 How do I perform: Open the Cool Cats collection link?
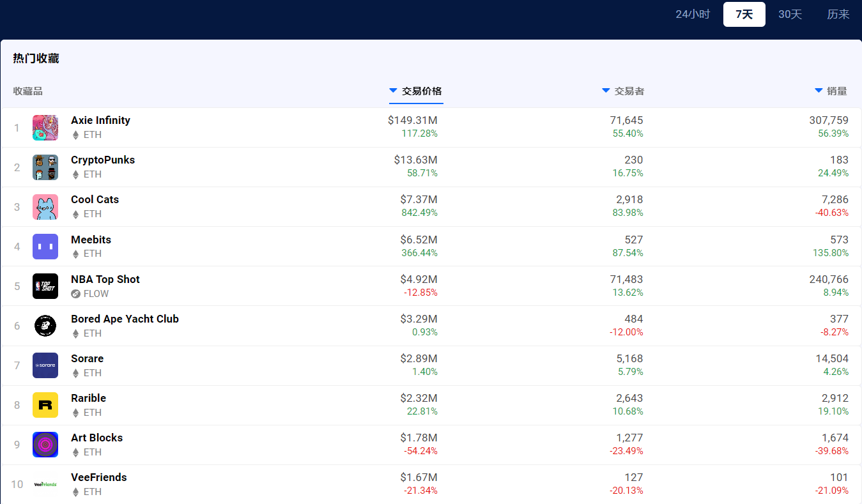coord(95,199)
